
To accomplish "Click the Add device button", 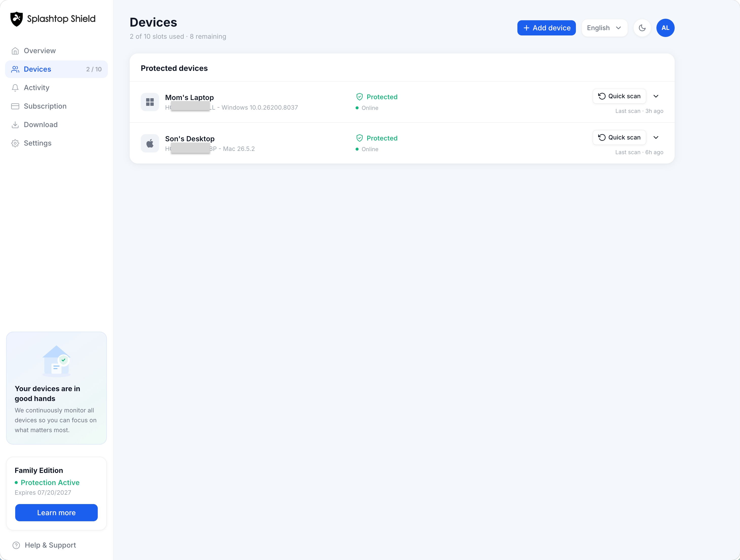I will coord(546,28).
